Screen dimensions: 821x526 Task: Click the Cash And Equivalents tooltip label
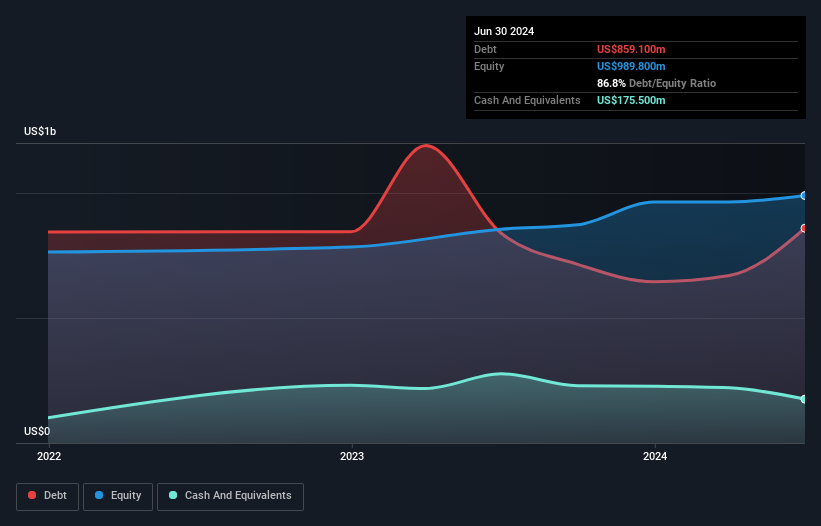pyautogui.click(x=527, y=100)
